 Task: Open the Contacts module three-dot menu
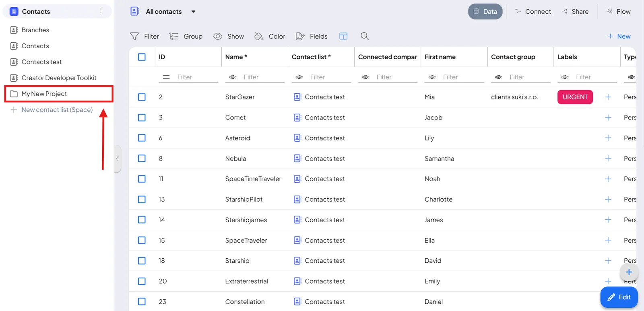pyautogui.click(x=101, y=11)
